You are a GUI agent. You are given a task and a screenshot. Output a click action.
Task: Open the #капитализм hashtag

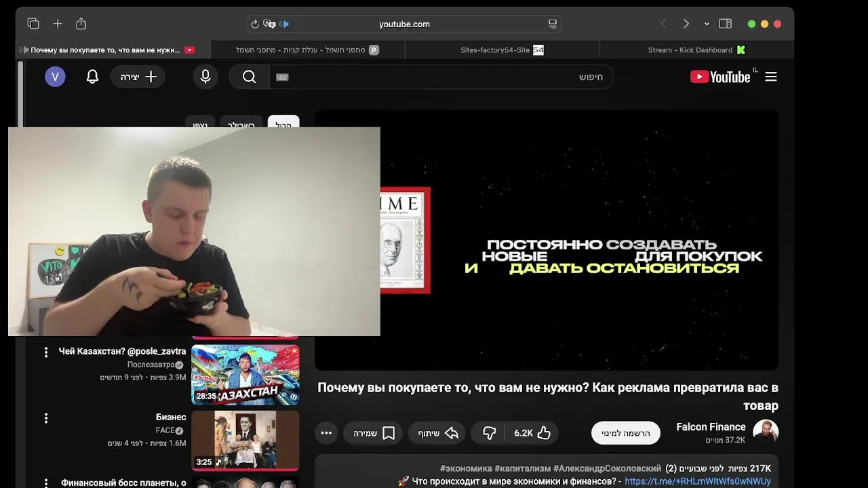[522, 468]
